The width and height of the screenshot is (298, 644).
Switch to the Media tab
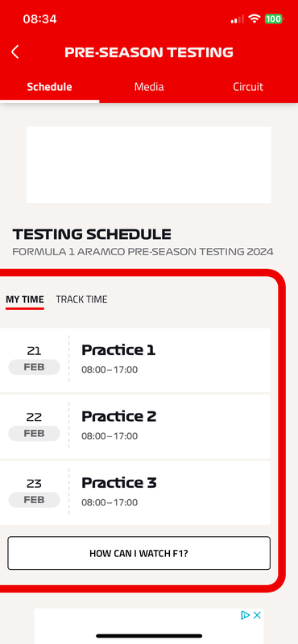pos(149,87)
